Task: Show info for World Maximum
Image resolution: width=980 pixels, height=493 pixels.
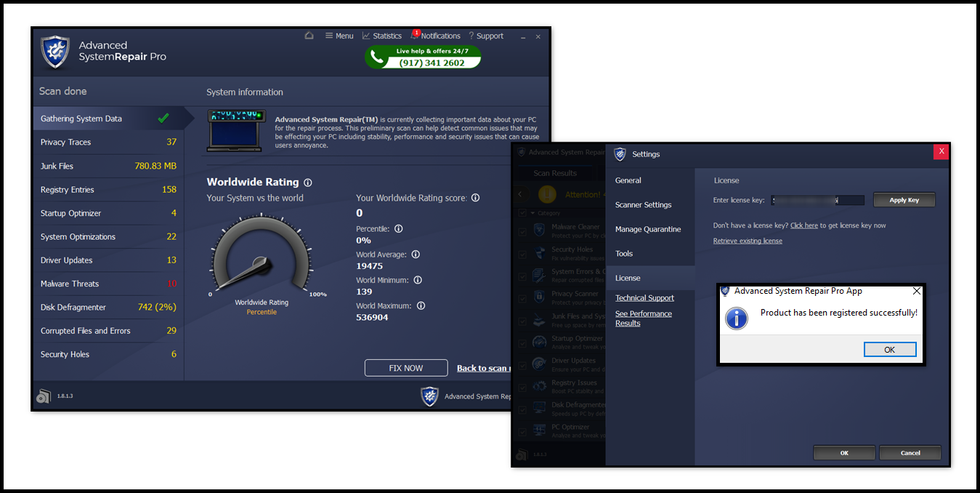Action: (421, 306)
